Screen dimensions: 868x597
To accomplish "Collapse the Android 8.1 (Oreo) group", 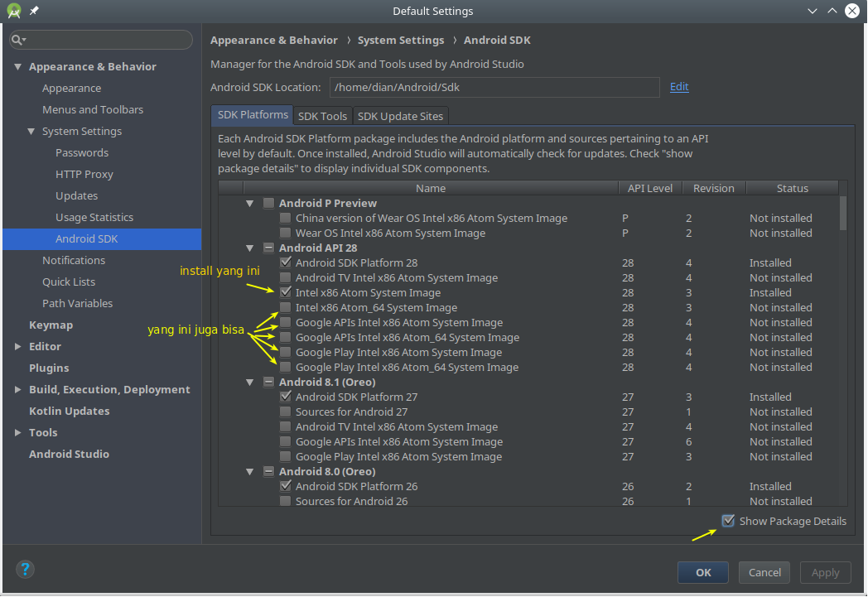I will pos(249,382).
